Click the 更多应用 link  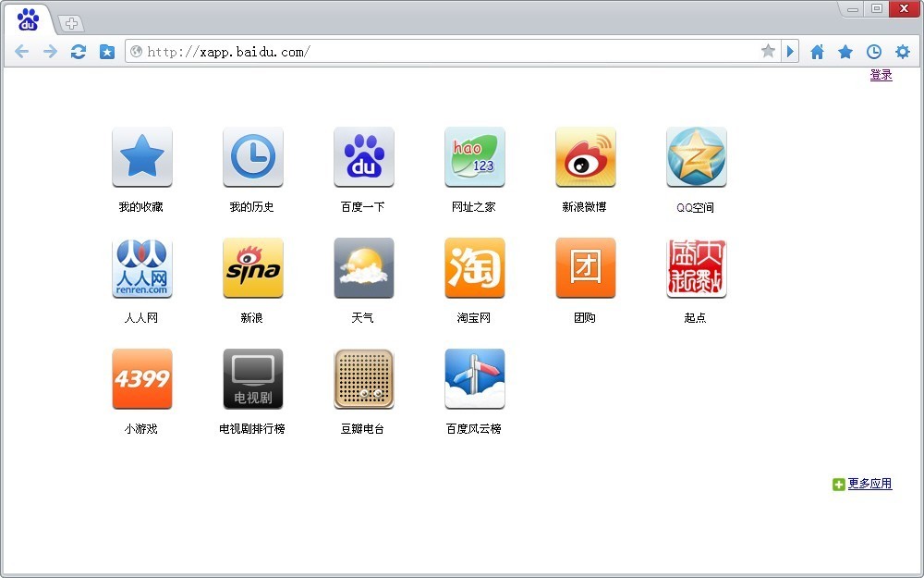(869, 484)
